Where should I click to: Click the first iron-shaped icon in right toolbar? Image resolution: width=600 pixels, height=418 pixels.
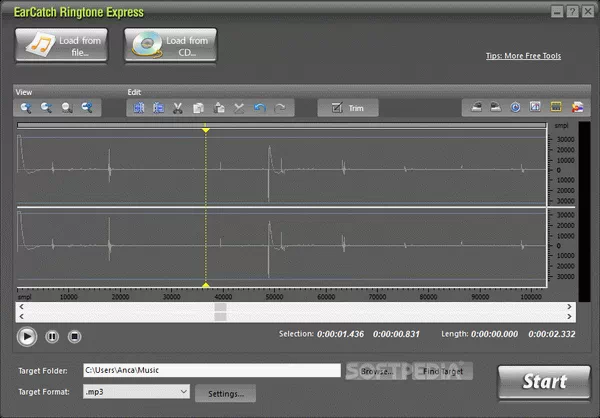point(476,107)
